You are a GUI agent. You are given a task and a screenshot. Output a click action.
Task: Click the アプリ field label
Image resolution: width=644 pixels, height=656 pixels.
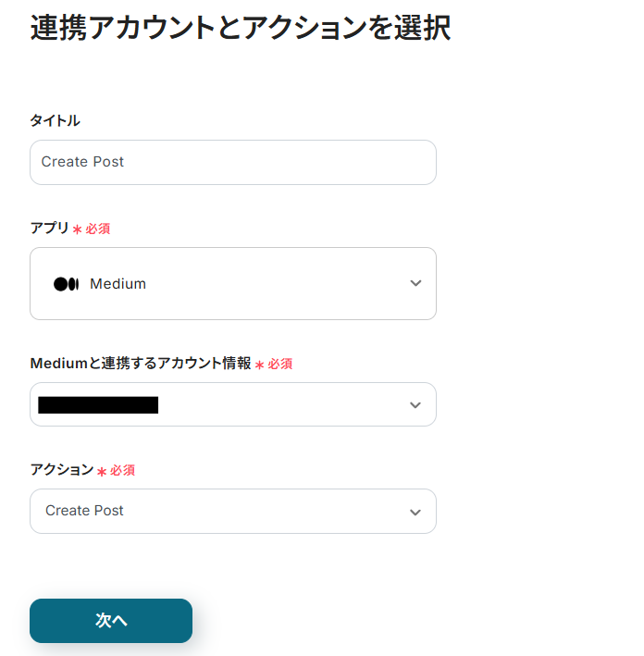(49, 228)
